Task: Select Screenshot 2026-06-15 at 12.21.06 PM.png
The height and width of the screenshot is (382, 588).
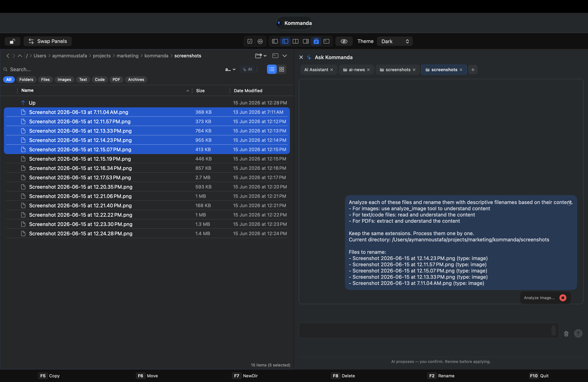Action: click(x=147, y=196)
